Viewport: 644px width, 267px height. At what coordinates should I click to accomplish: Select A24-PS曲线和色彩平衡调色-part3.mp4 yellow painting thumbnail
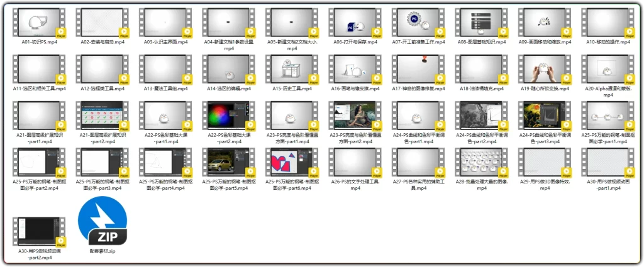pyautogui.click(x=545, y=116)
